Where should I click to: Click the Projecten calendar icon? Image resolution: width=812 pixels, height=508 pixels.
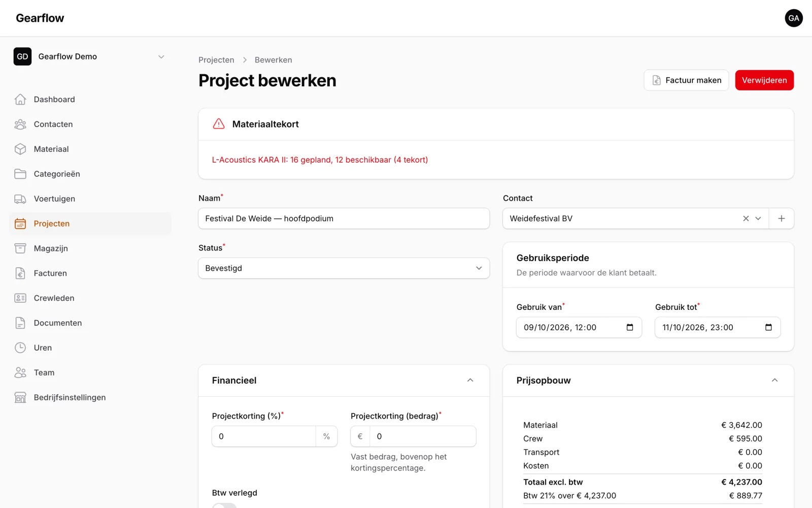20,224
